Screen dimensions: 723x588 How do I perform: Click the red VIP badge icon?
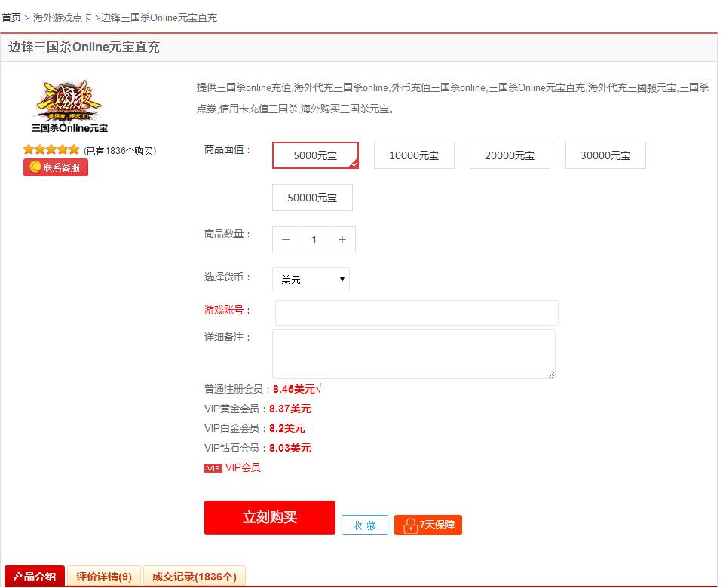[213, 469]
